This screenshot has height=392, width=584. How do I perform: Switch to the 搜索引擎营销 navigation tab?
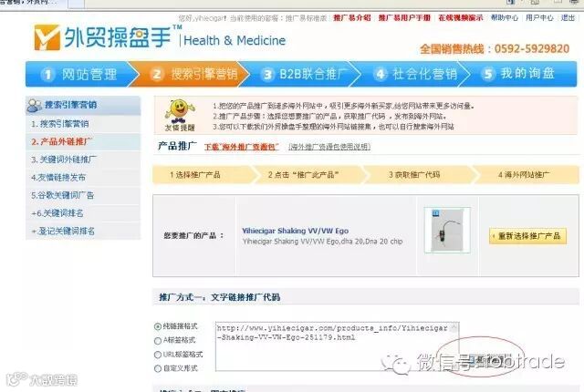[x=188, y=74]
